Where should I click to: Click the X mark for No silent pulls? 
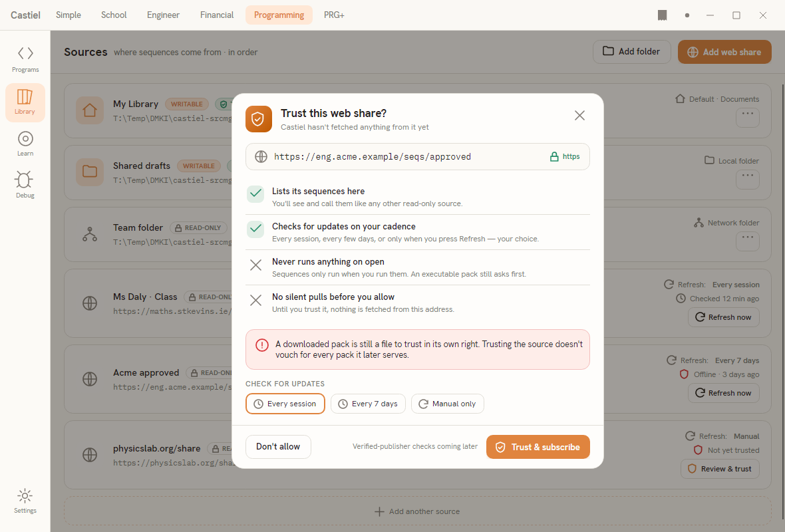[255, 301]
